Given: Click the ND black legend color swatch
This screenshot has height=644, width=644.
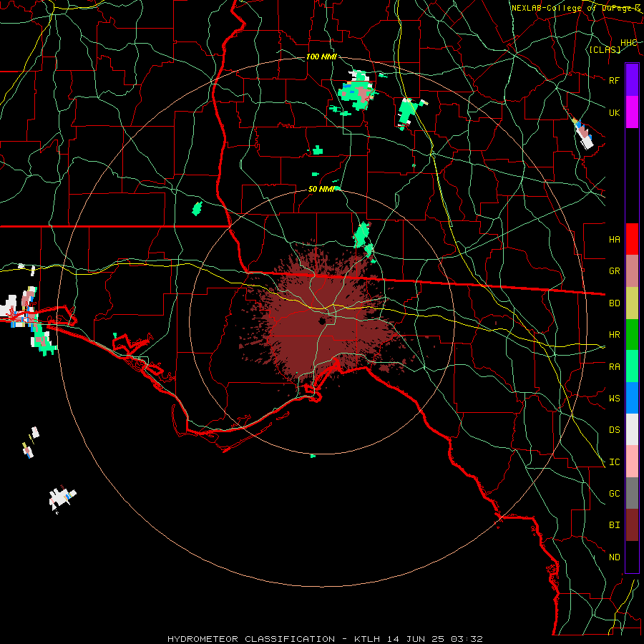Looking at the screenshot, I should pyautogui.click(x=632, y=557).
